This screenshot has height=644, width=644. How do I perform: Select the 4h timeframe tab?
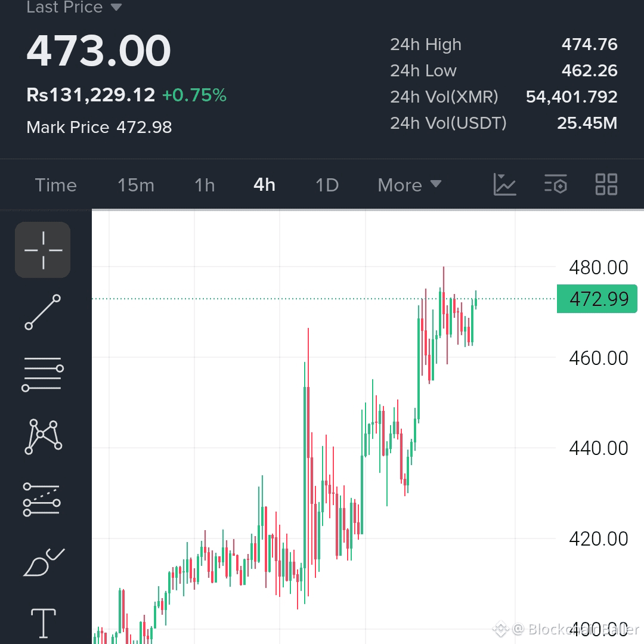(265, 185)
